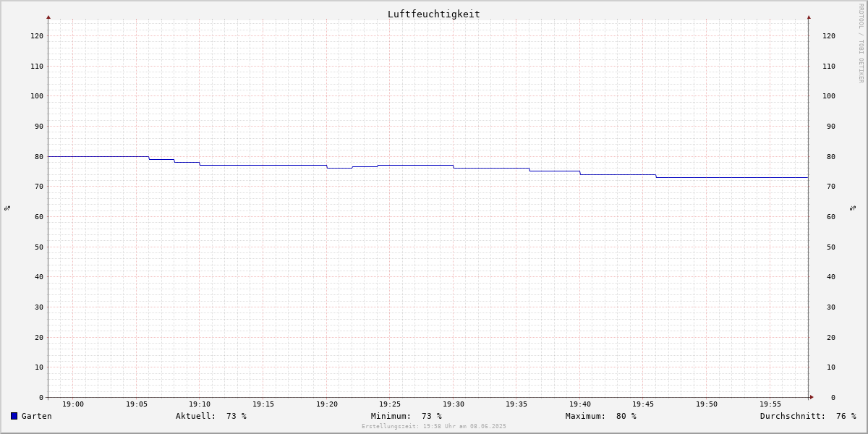Click the left y-axis label 100
This screenshot has height=434, width=868.
[37, 95]
